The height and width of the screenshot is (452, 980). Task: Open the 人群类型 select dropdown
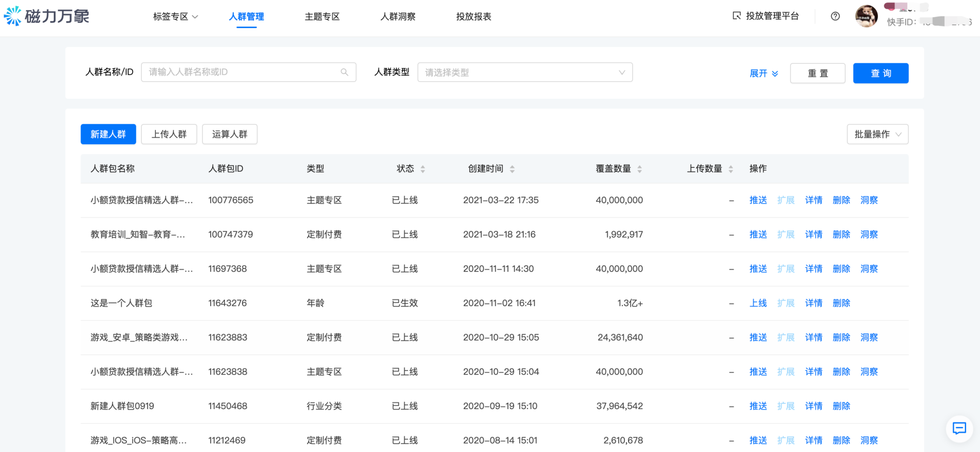pyautogui.click(x=525, y=72)
